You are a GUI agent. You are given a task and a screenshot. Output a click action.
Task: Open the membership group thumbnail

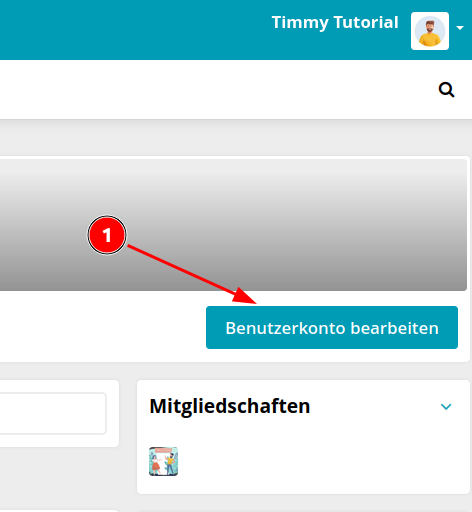(x=163, y=461)
